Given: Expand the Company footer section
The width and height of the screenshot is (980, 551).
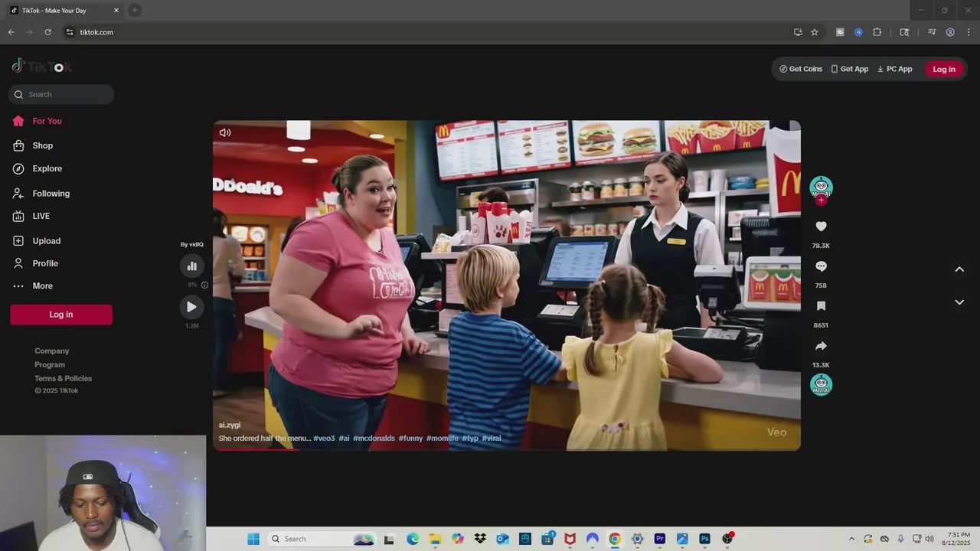Looking at the screenshot, I should 51,350.
